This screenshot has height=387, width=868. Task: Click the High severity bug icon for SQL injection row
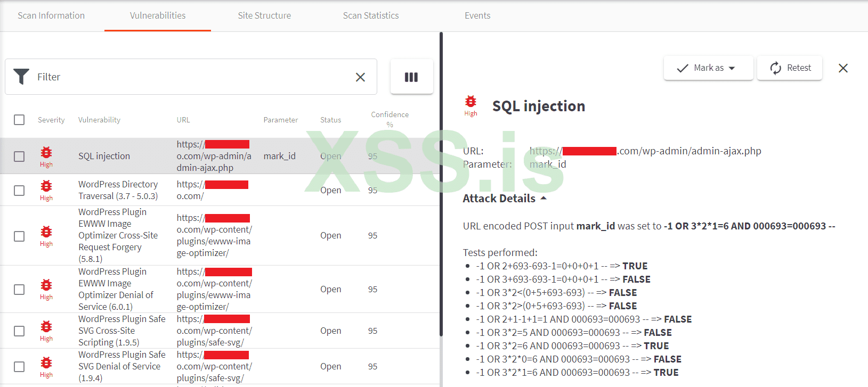point(46,153)
